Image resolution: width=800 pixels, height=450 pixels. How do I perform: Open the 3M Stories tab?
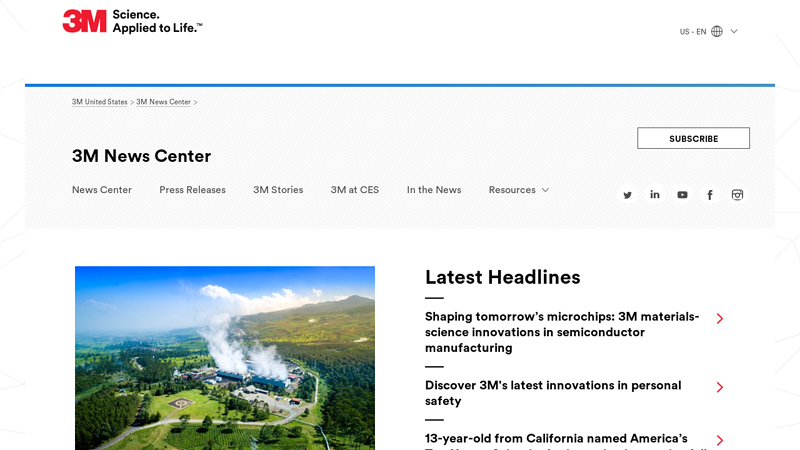coord(278,190)
